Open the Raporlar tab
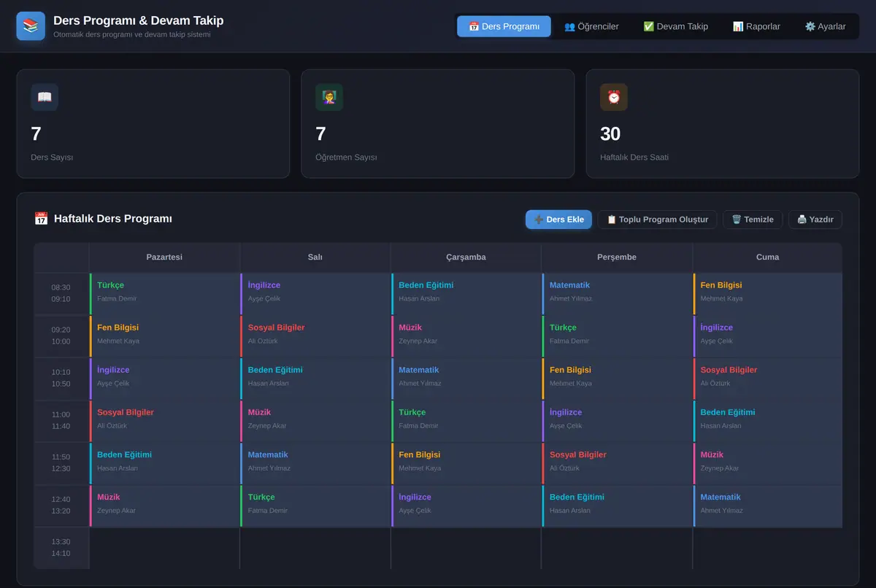This screenshot has width=876, height=588. [x=756, y=26]
